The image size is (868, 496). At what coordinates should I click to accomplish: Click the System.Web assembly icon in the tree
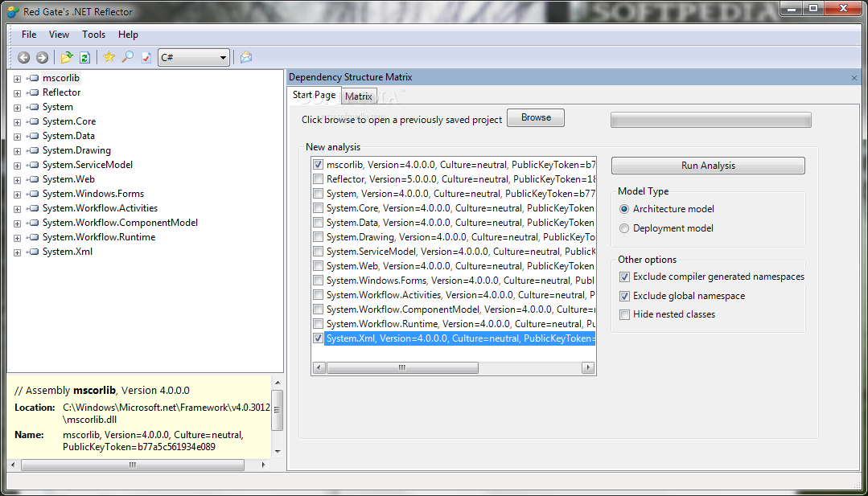click(34, 179)
